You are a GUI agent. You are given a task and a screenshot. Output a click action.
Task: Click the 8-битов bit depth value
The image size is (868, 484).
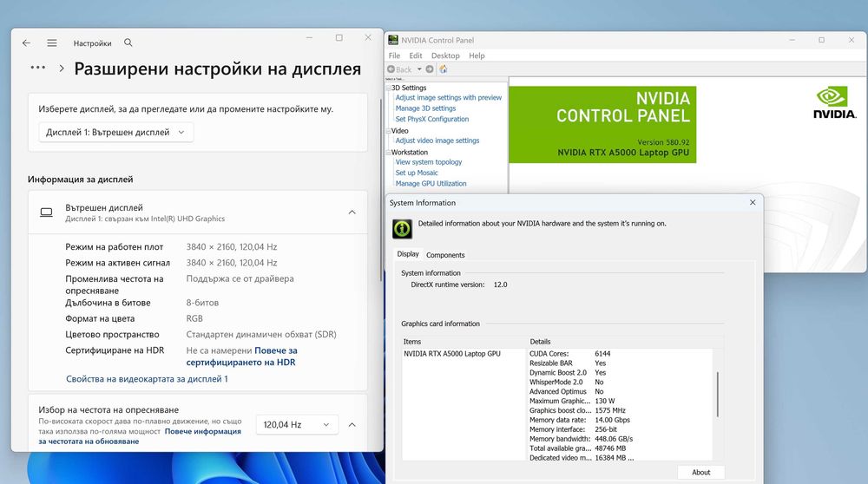pyautogui.click(x=202, y=303)
